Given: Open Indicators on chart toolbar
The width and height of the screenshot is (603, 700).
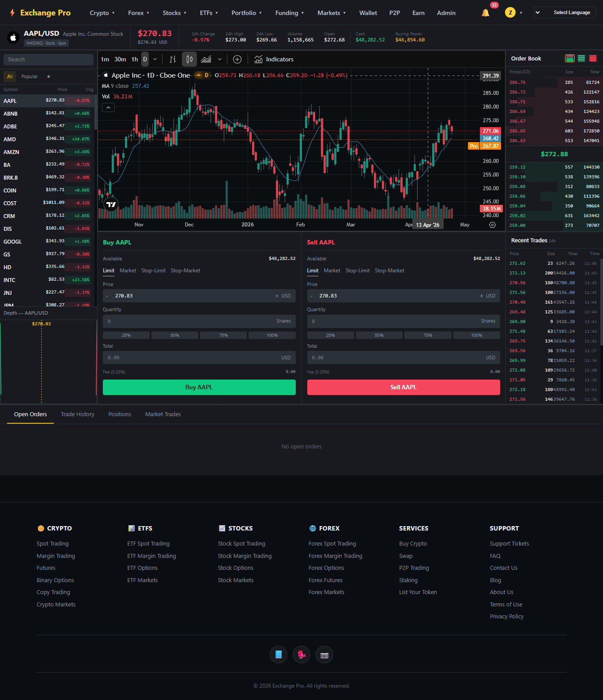Looking at the screenshot, I should (274, 59).
